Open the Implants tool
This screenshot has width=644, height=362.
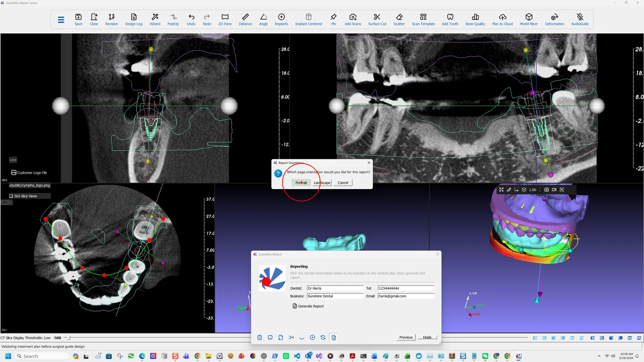click(x=282, y=19)
